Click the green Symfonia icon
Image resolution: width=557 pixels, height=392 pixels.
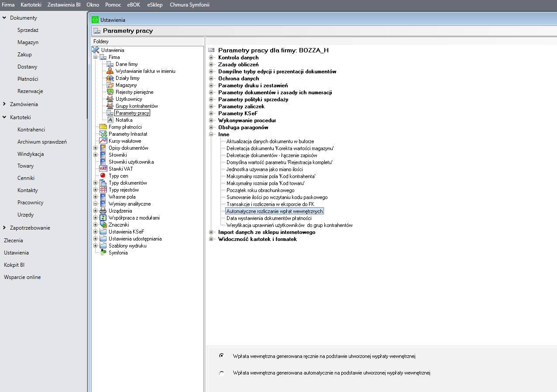(103, 253)
